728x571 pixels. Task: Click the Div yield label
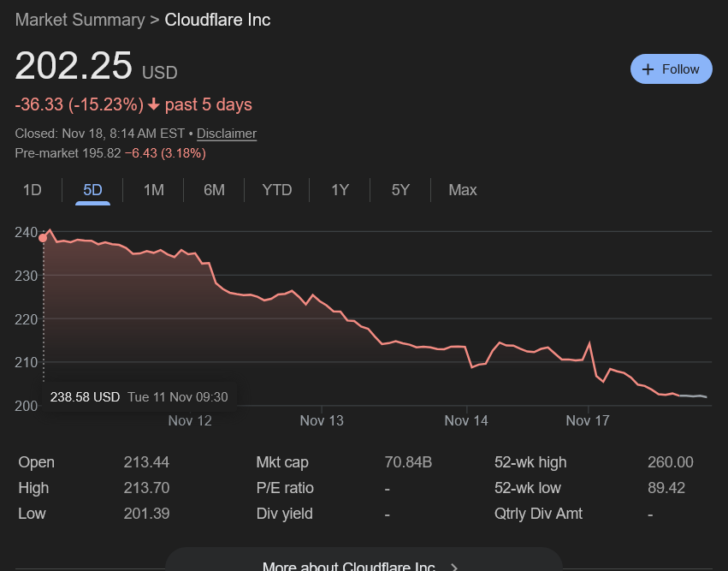click(285, 514)
